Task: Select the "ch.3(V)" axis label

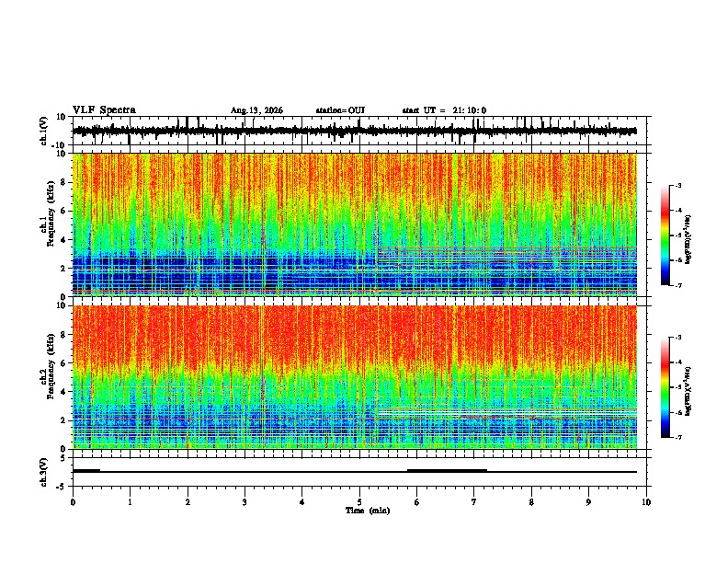Action: click(x=44, y=472)
